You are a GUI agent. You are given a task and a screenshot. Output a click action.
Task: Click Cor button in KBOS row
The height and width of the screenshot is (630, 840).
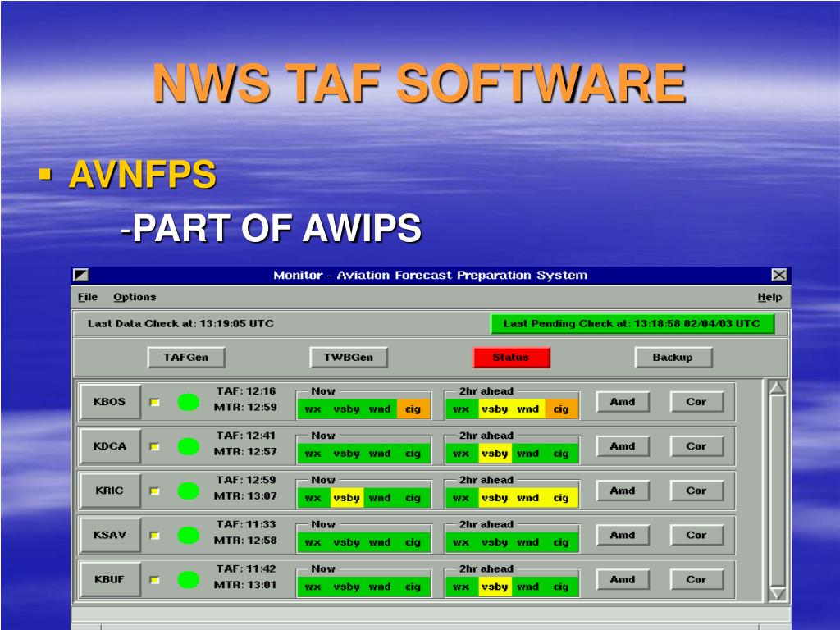(x=696, y=402)
